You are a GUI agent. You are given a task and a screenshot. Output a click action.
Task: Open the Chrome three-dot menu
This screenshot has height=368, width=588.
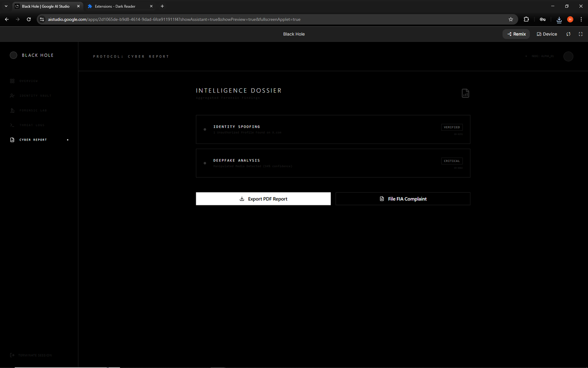(x=581, y=19)
